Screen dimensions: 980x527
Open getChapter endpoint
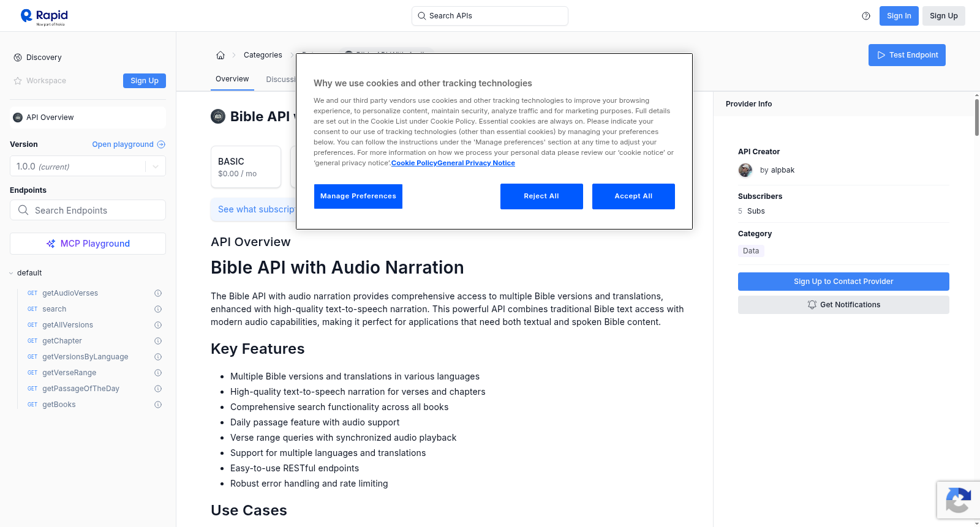[x=62, y=341]
